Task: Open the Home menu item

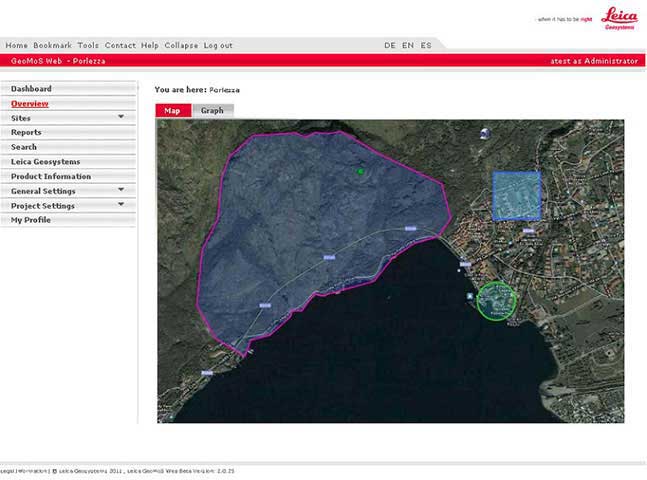Action: [x=17, y=45]
